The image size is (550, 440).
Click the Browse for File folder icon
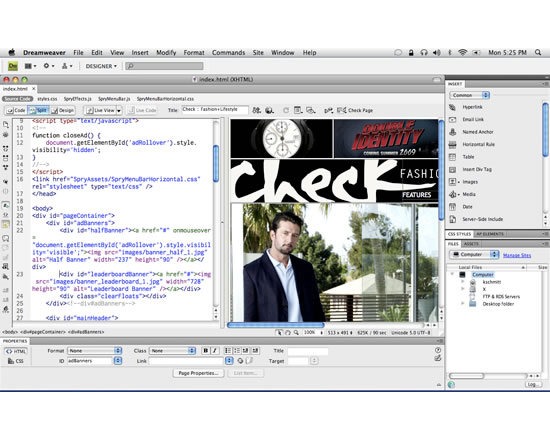249,361
